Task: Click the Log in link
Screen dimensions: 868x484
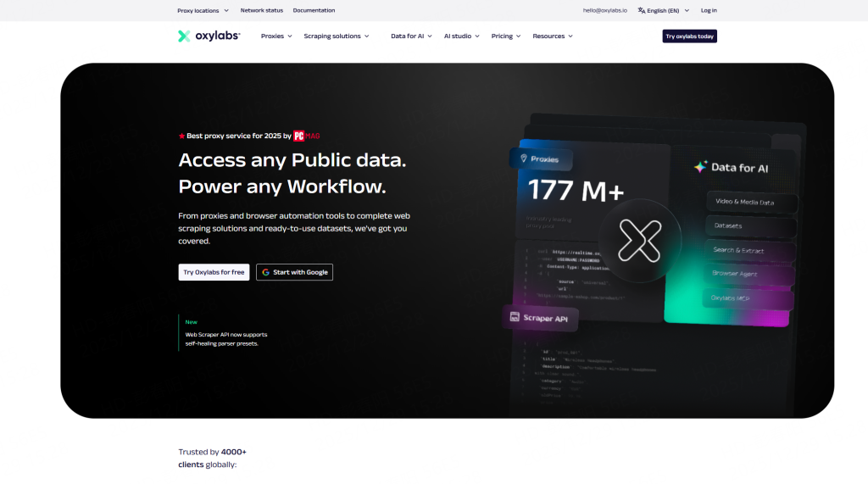Action: [x=709, y=10]
